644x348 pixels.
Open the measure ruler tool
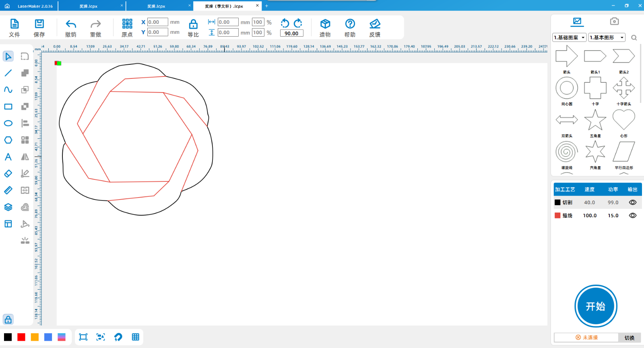pos(8,190)
